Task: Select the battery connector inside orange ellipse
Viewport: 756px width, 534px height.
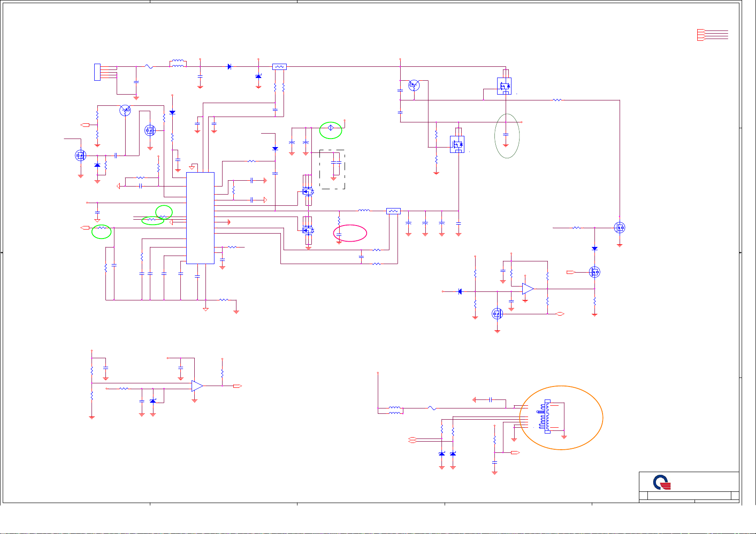Action: [547, 417]
